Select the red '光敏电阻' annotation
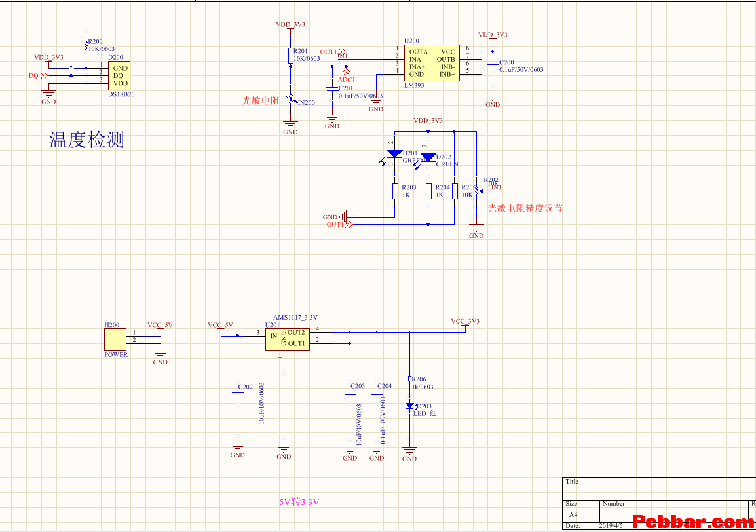Image resolution: width=756 pixels, height=532 pixels. [261, 100]
